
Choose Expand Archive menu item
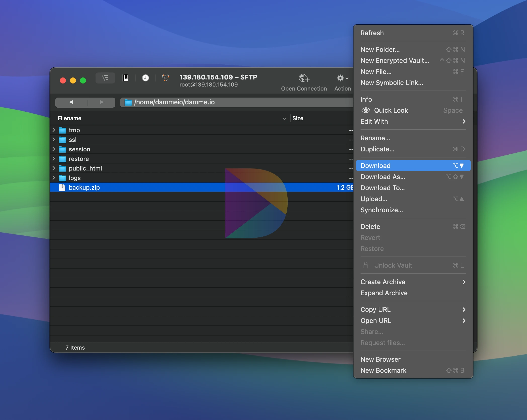pos(413,293)
